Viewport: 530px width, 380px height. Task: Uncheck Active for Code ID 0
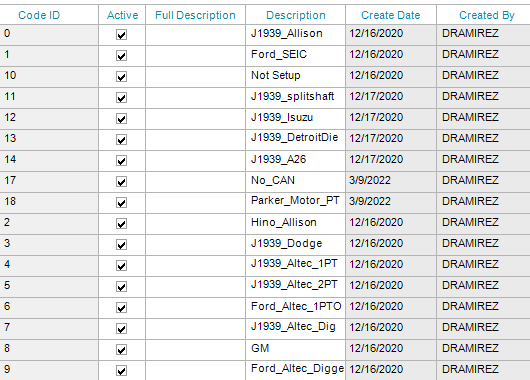tap(121, 34)
